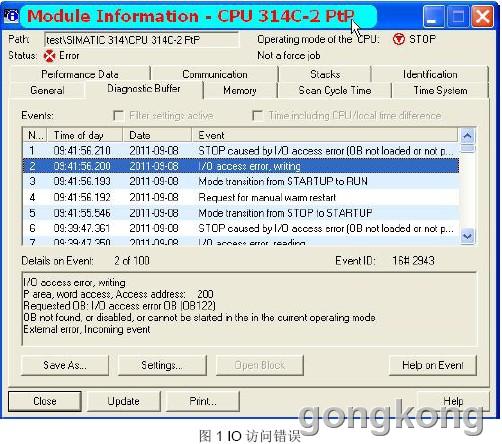Click the N... number column header
502x444 pixels.
pos(35,135)
